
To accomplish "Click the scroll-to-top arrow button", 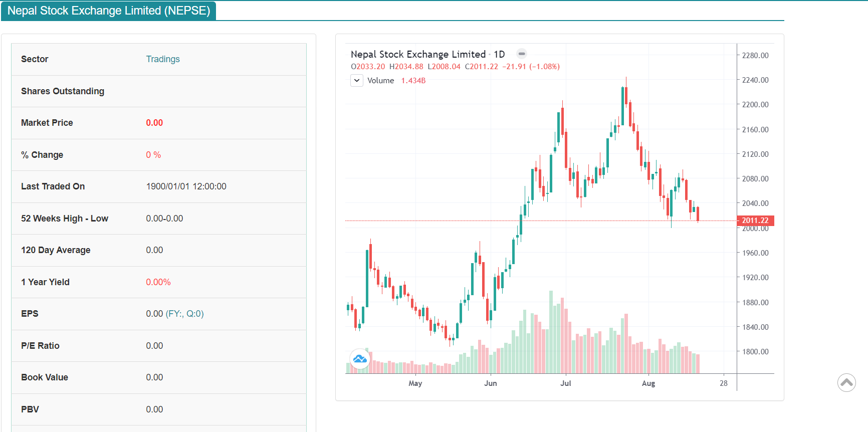I will tap(846, 383).
